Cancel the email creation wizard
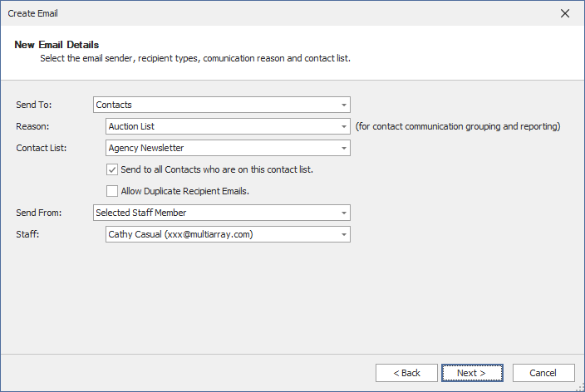This screenshot has height=392, width=585. (x=543, y=373)
